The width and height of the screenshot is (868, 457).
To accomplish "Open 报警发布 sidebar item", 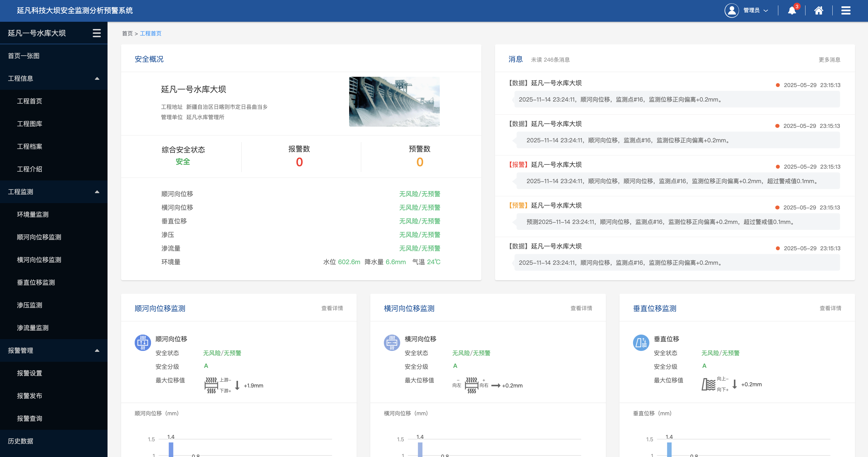I will click(x=53, y=396).
